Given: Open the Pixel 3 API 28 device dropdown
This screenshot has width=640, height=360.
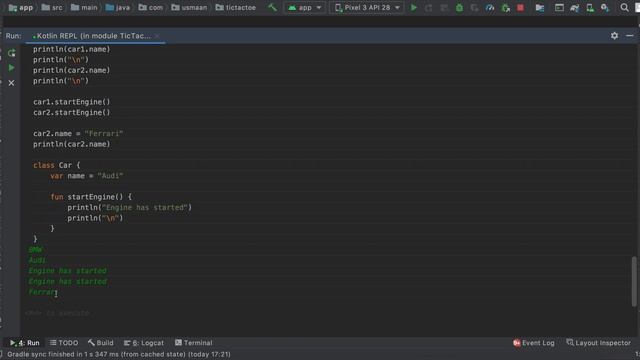Looking at the screenshot, I should click(x=367, y=7).
